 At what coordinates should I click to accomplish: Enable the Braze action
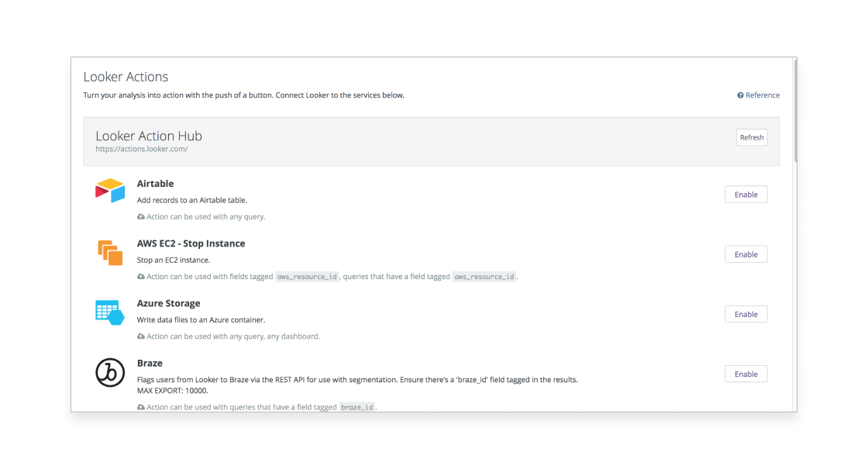click(x=746, y=374)
